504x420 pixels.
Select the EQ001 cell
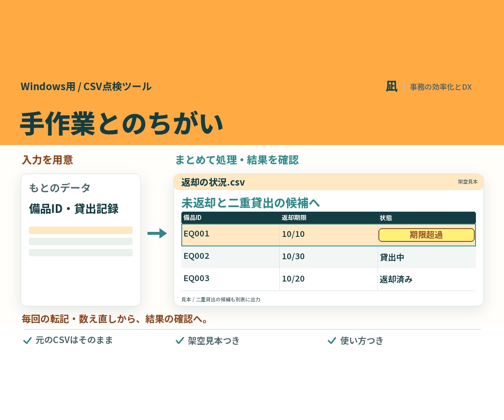pyautogui.click(x=231, y=235)
